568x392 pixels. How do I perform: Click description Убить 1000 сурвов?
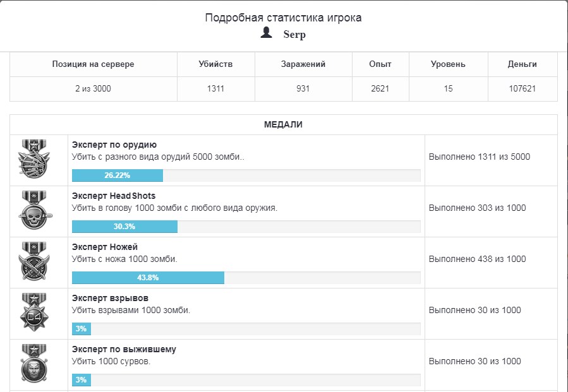pyautogui.click(x=111, y=361)
